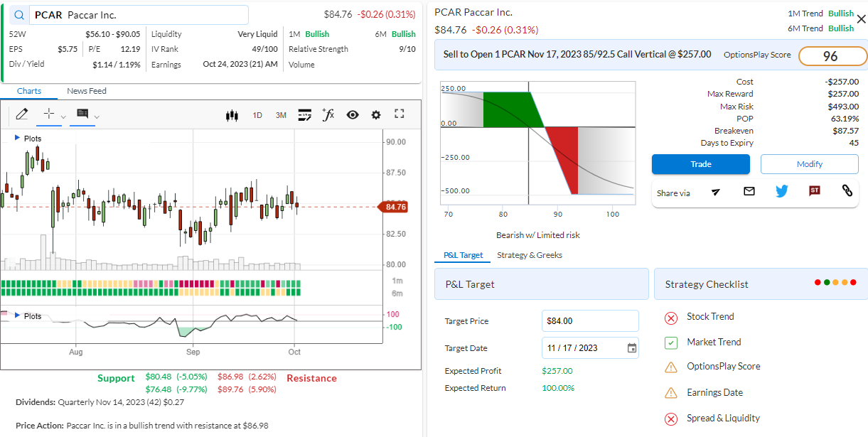Click the dark green checklist status dot
Viewport: 868px width, 437px height.
point(827,282)
